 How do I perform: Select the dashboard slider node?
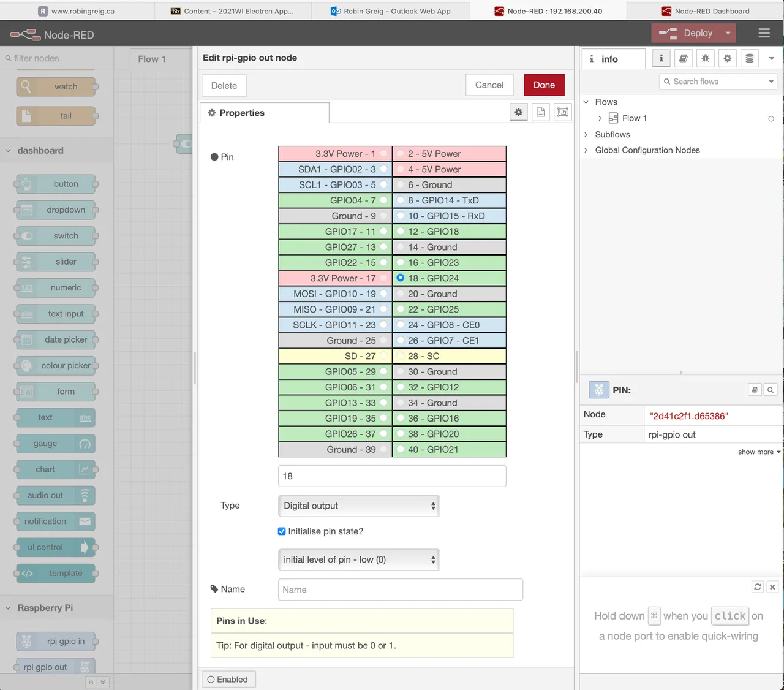coord(56,262)
